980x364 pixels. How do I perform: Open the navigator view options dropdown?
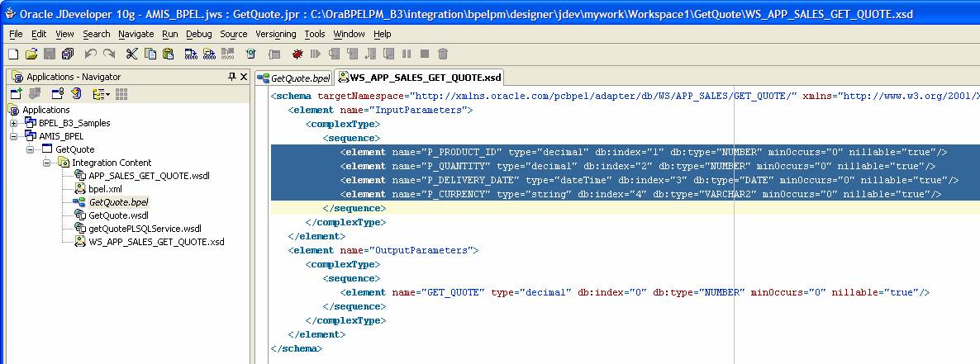point(101,94)
